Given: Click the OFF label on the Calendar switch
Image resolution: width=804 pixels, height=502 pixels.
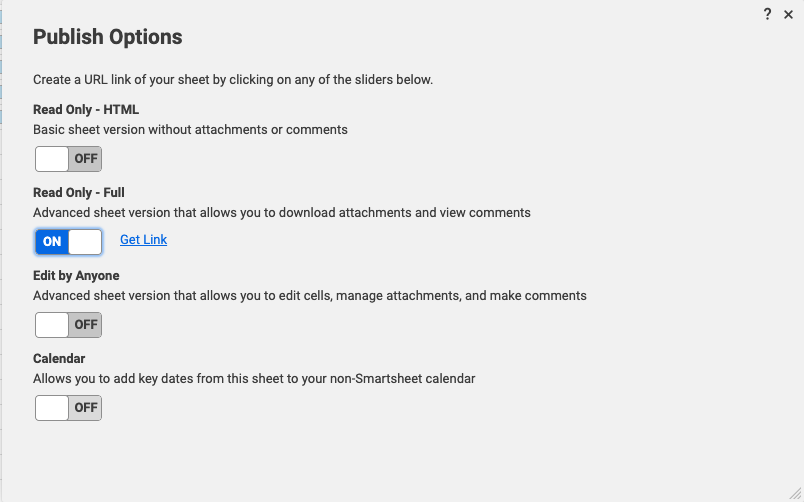Looking at the screenshot, I should [x=86, y=408].
